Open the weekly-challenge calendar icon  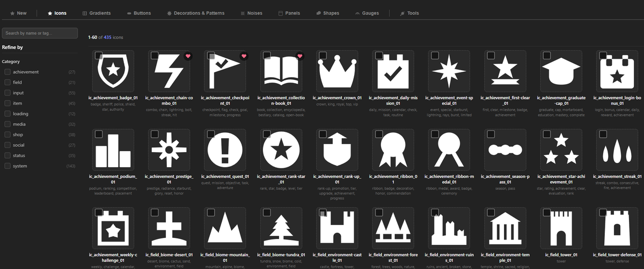113,228
